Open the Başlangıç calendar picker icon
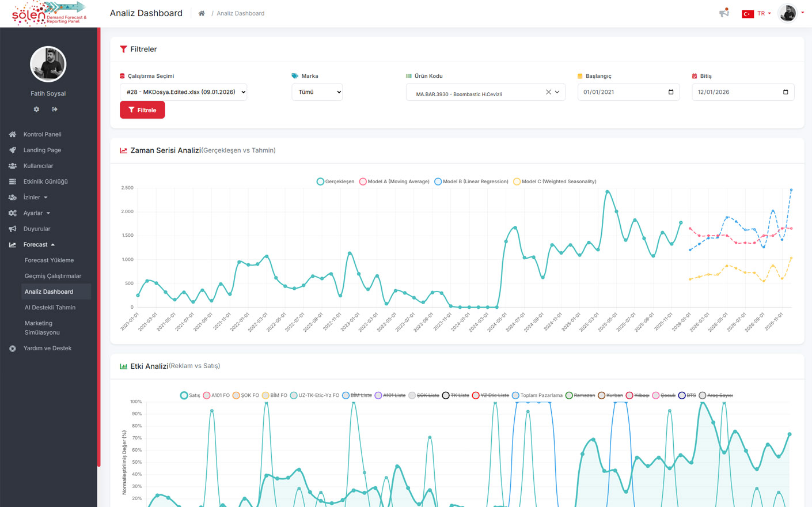 point(671,92)
